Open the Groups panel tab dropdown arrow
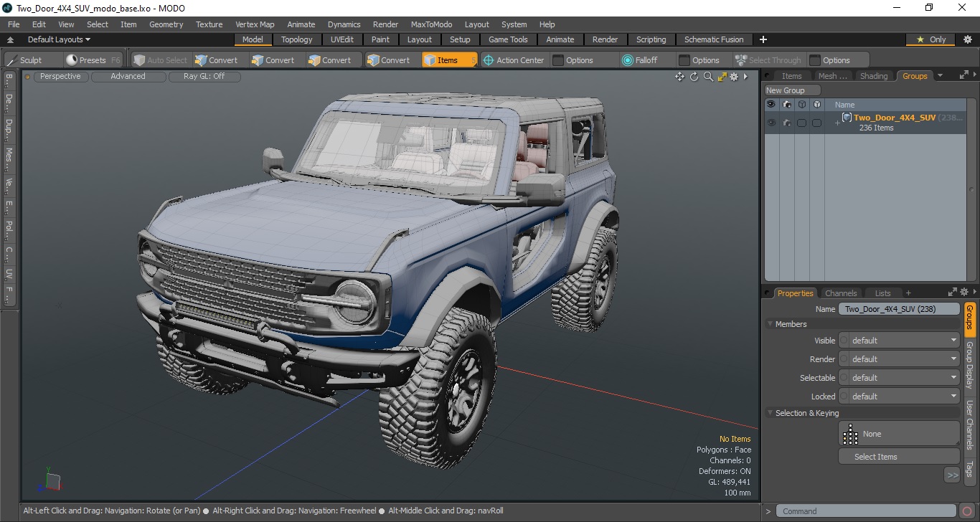The height and width of the screenshot is (522, 980). pos(941,76)
